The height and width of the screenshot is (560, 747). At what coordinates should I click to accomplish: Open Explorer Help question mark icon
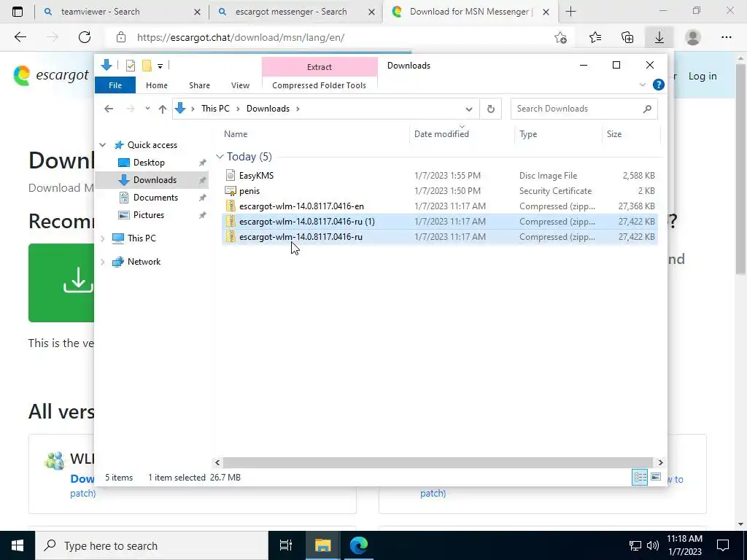click(x=659, y=85)
